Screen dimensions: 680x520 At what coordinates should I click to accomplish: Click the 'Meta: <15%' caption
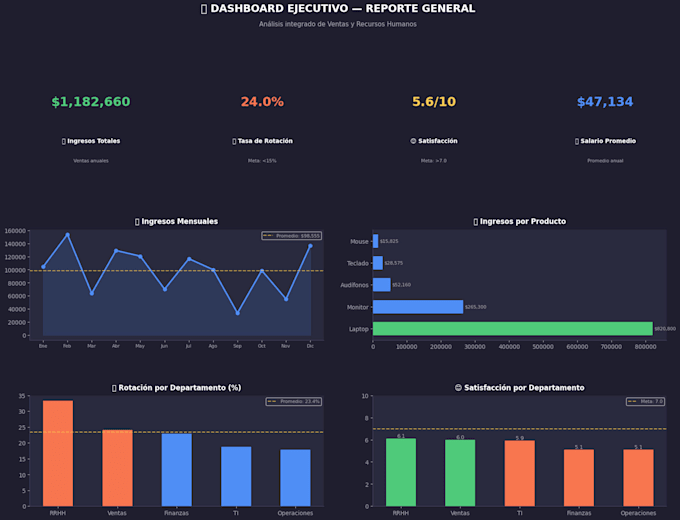point(262,161)
